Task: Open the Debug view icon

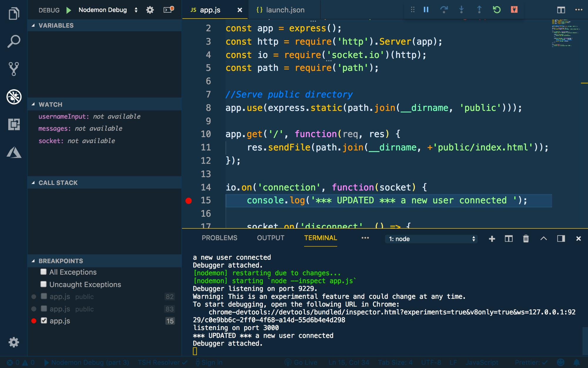Action: (x=14, y=97)
